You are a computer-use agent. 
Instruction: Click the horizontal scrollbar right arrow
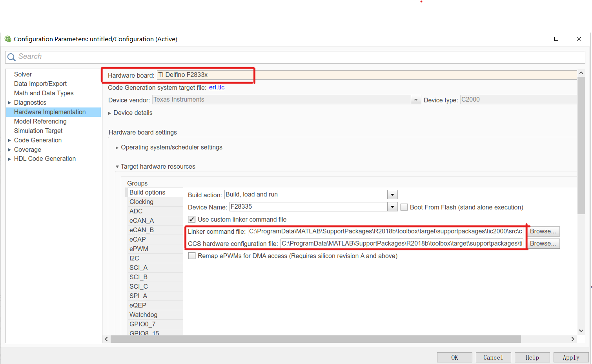point(573,339)
